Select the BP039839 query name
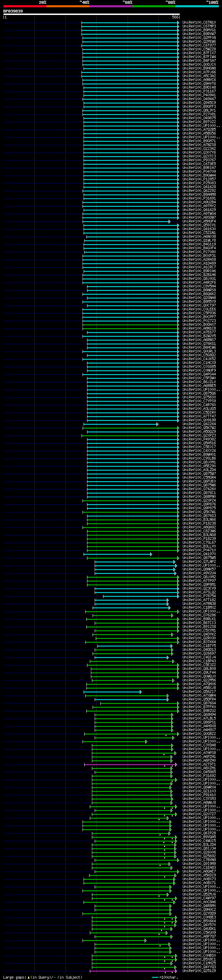The height and width of the screenshot is (980, 222). [13, 11]
